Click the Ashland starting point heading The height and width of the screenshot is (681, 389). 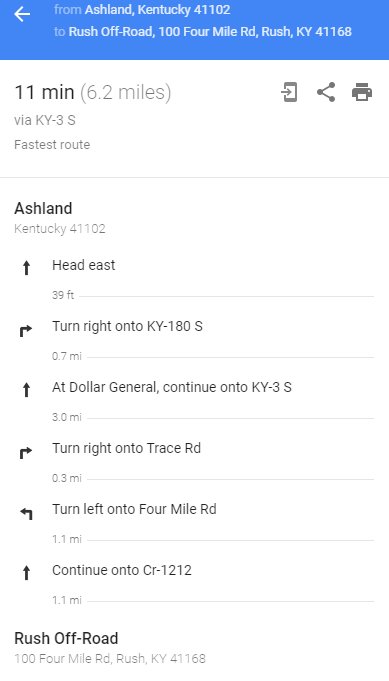click(43, 208)
